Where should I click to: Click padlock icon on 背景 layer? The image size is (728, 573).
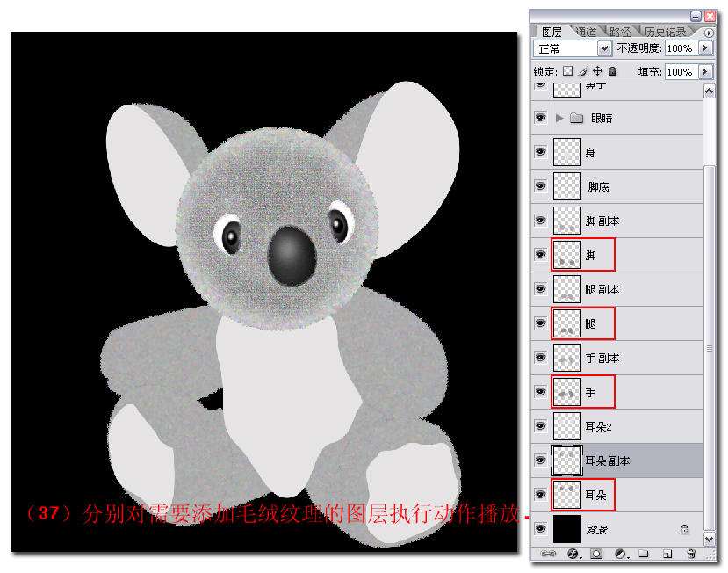[x=684, y=529]
